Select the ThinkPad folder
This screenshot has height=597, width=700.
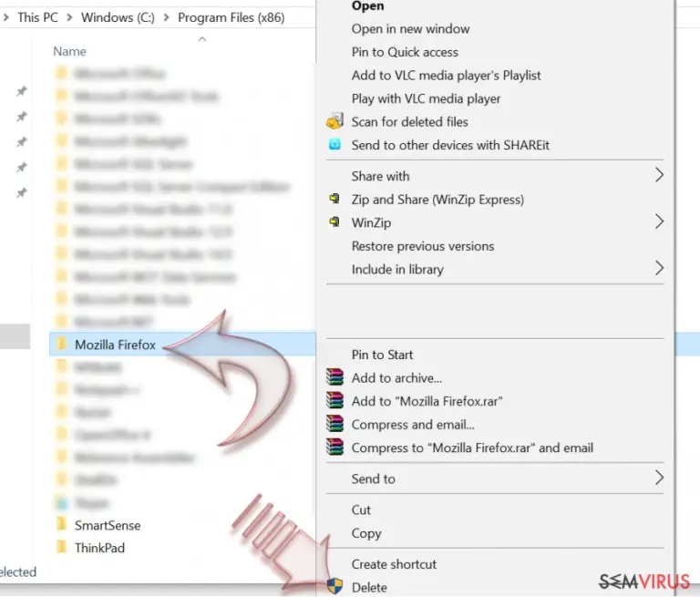tap(99, 548)
